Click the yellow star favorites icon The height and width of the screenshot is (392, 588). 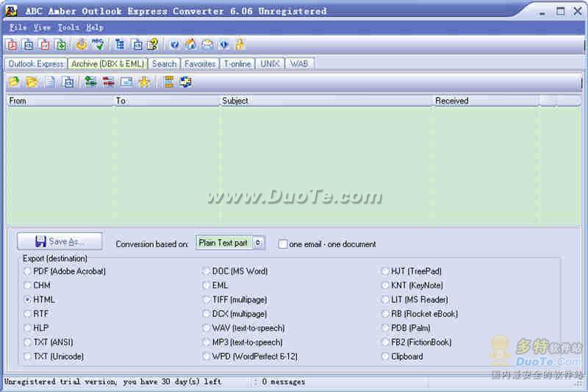144,82
